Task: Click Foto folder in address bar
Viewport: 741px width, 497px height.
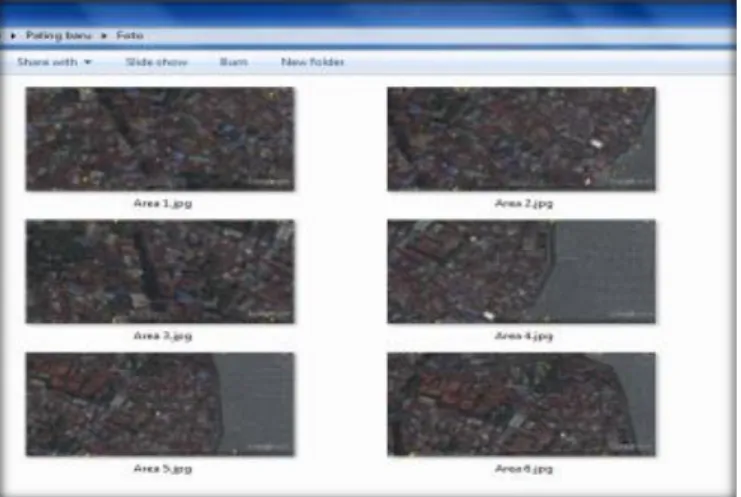Action: click(129, 35)
